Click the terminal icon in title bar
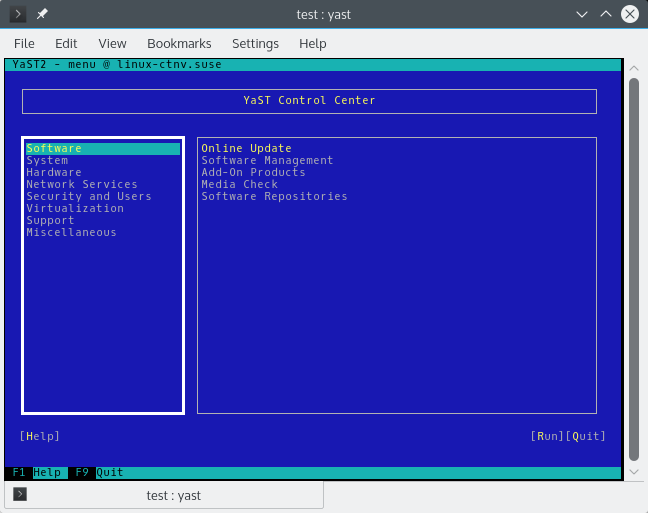648x513 pixels. (18, 14)
